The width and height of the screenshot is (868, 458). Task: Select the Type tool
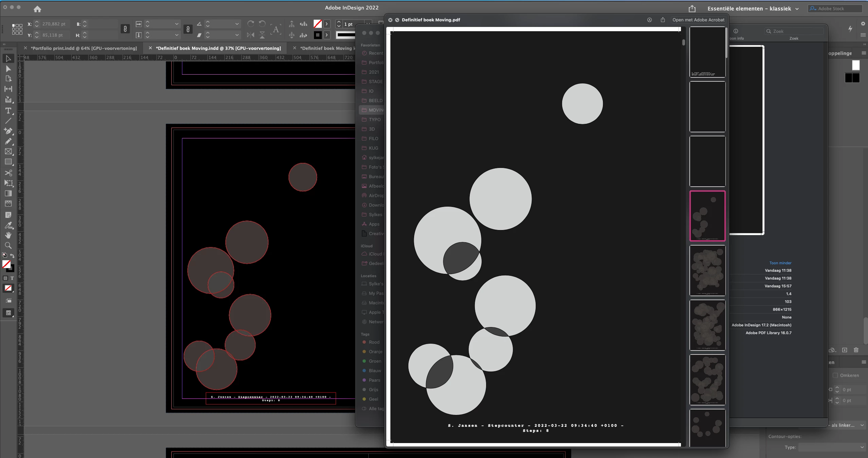8,111
